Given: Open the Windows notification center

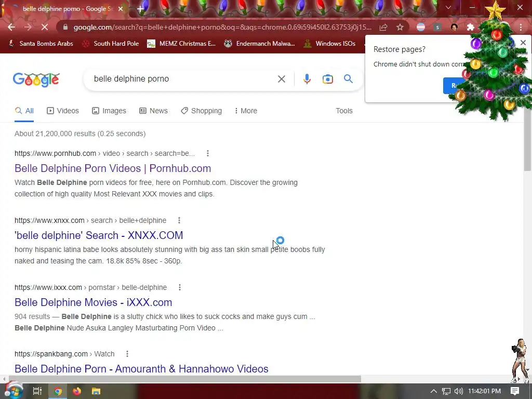Looking at the screenshot, I should (515, 391).
